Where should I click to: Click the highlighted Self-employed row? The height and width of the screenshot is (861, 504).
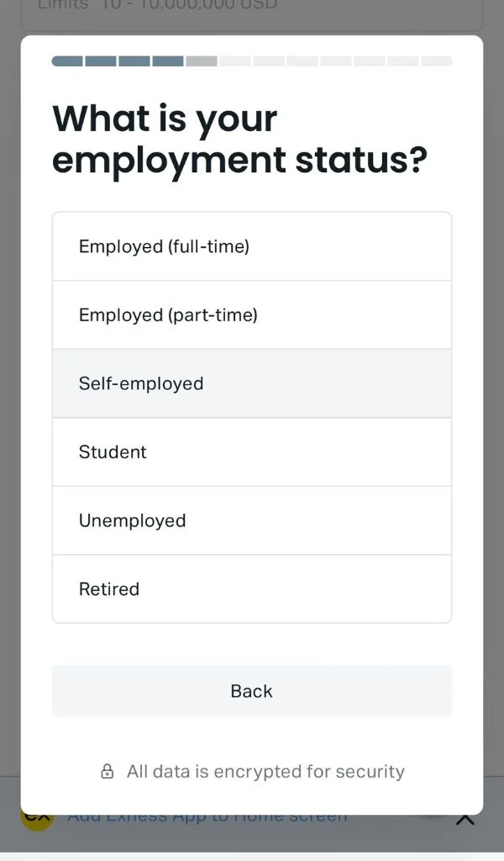(x=251, y=383)
